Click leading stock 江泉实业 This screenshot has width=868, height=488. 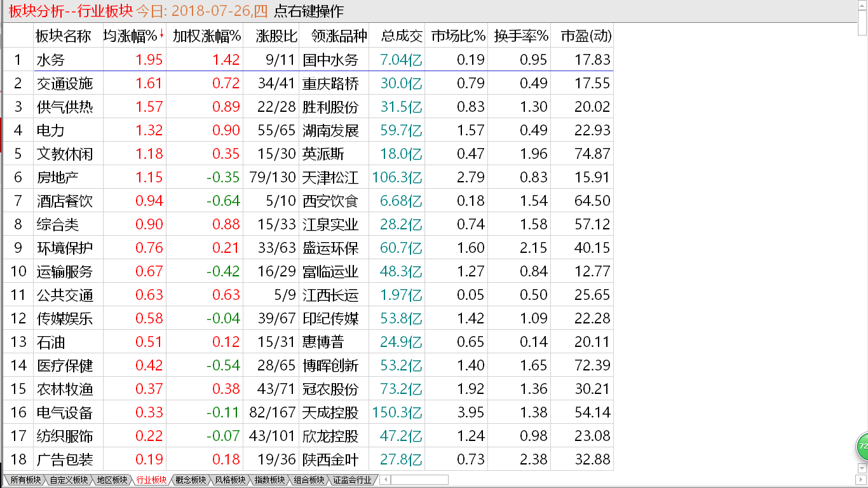point(330,224)
